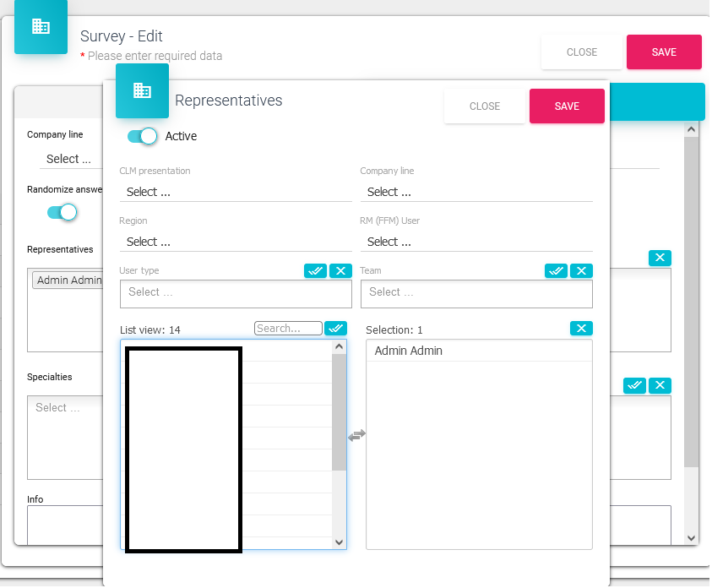Click select-all icon next to Team
This screenshot has width=712, height=588.
point(556,271)
